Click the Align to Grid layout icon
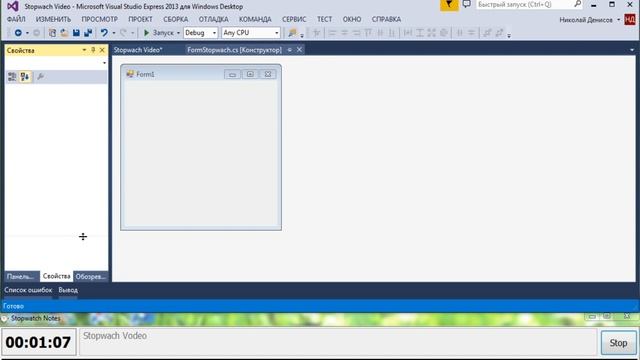 pos(316,33)
